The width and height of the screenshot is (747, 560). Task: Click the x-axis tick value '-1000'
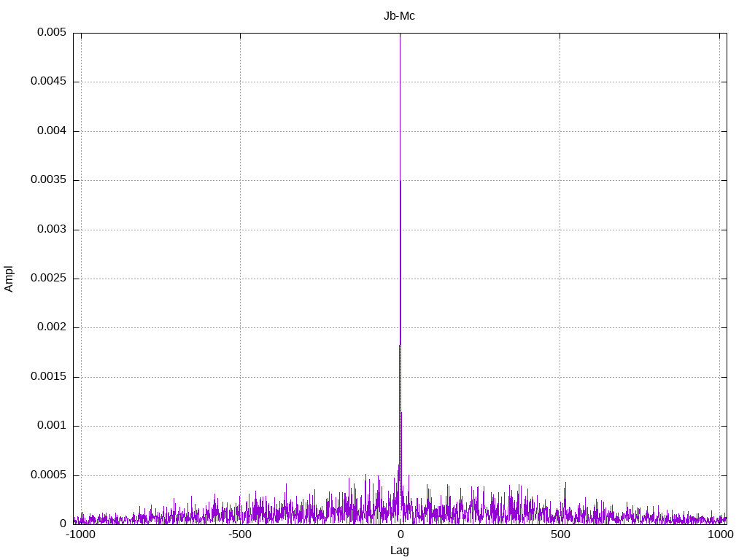pyautogui.click(x=80, y=534)
